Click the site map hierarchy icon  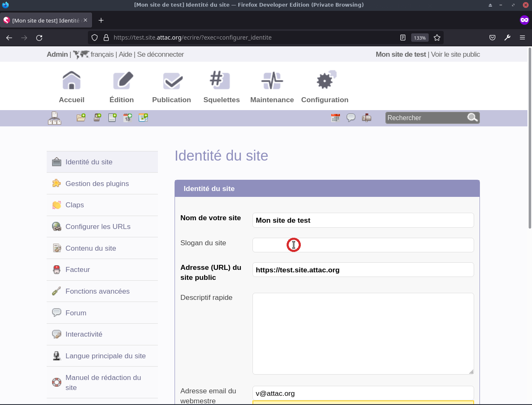[55, 118]
